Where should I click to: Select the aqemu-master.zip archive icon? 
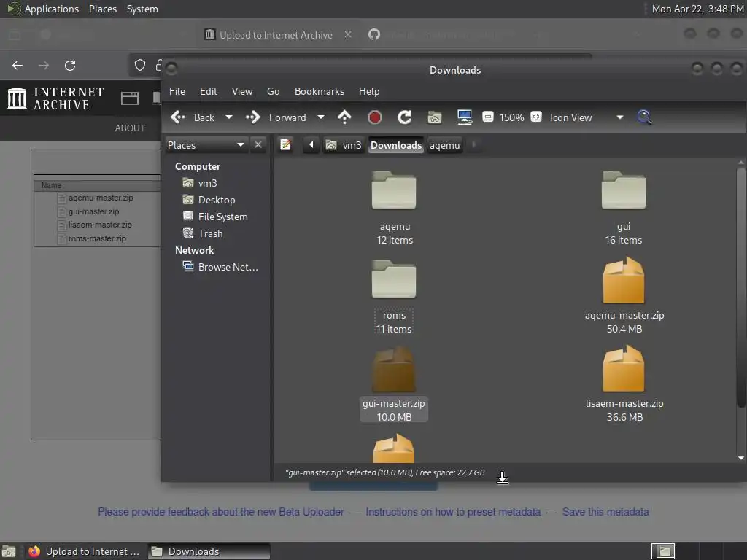tap(624, 280)
